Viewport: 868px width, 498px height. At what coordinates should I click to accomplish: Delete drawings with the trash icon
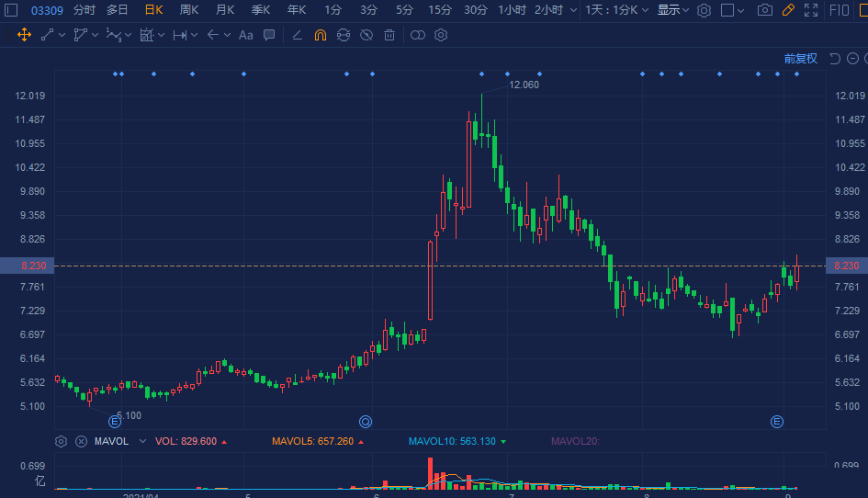389,35
